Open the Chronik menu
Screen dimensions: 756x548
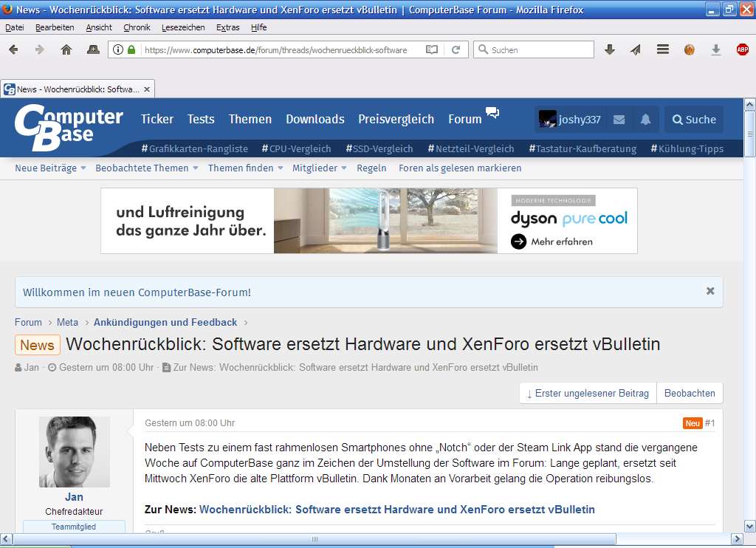[137, 27]
